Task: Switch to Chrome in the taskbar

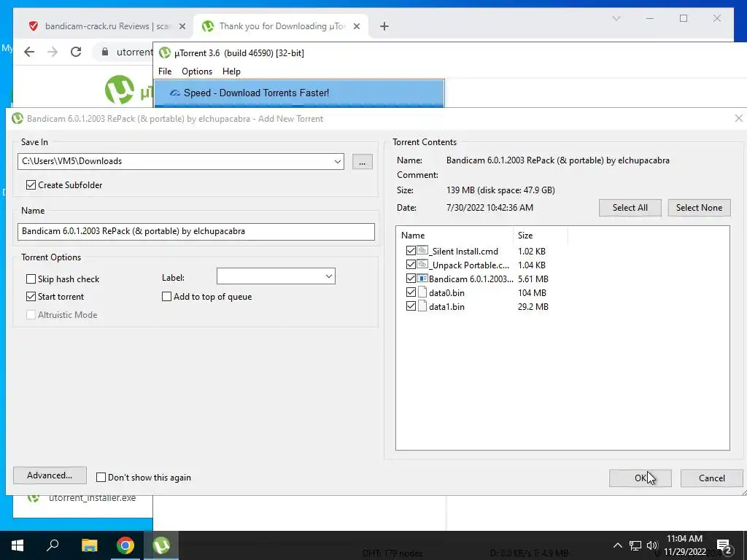Action: pos(125,545)
